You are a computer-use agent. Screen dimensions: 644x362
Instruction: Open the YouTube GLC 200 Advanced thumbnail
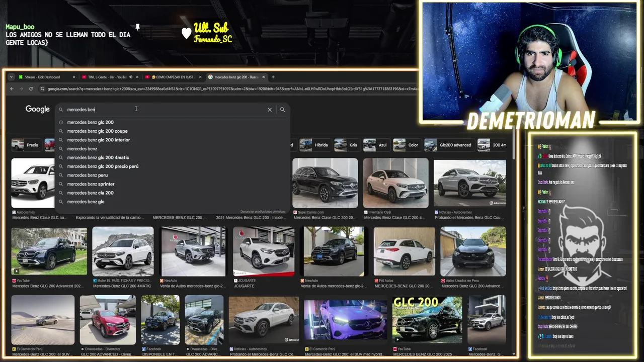(49, 251)
